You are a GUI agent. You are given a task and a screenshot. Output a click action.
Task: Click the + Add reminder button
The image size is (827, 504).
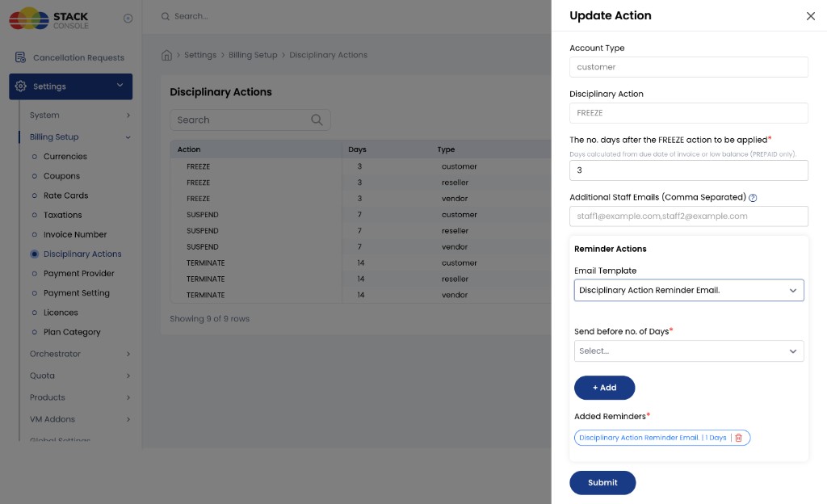(x=604, y=388)
